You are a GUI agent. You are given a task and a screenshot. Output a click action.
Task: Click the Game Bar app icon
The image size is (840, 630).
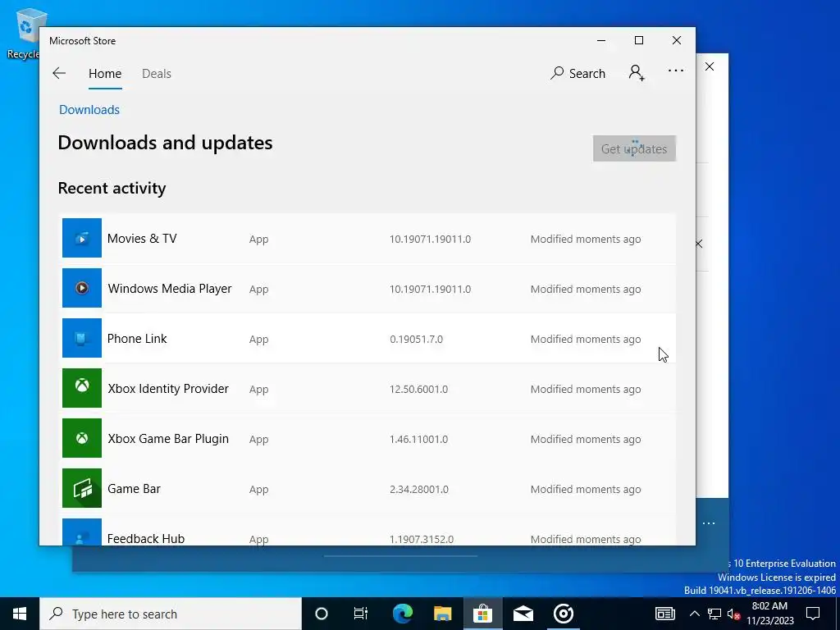pyautogui.click(x=81, y=488)
